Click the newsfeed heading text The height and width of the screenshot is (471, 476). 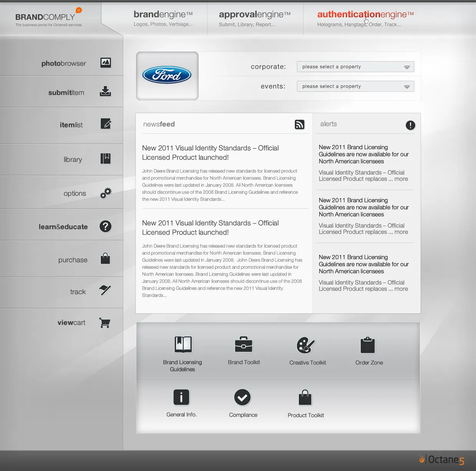coord(159,124)
